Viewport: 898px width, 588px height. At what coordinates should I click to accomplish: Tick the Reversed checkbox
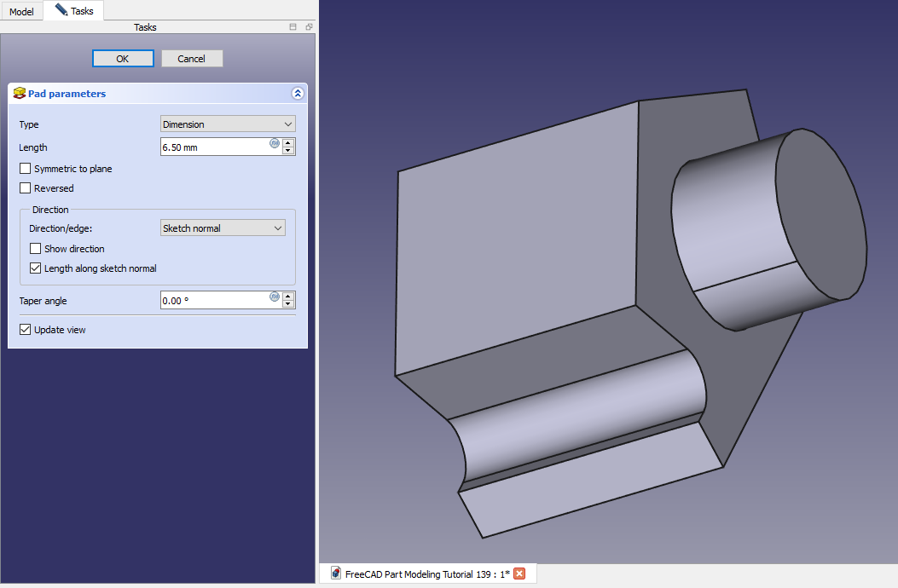26,188
